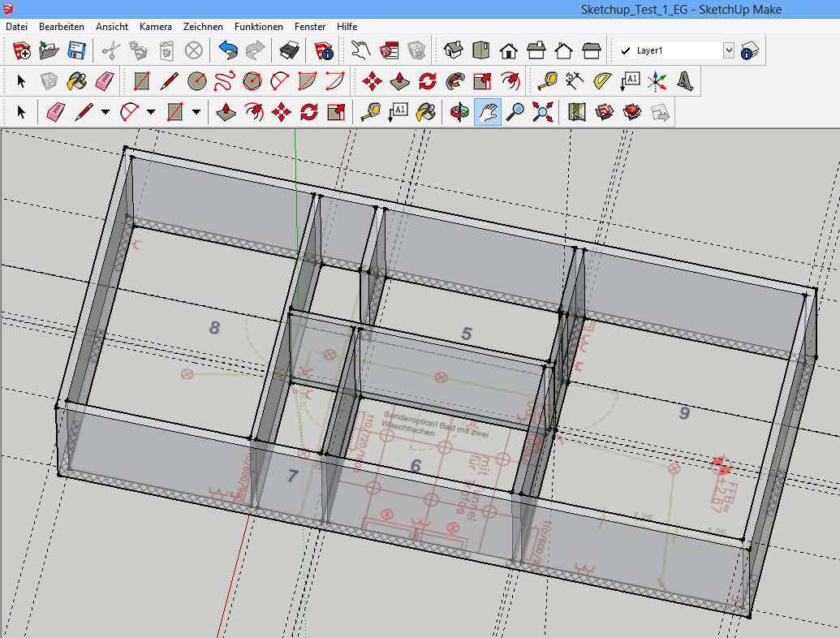The height and width of the screenshot is (638, 840).
Task: Open Model Info icon in top toolbar
Action: click(x=324, y=50)
